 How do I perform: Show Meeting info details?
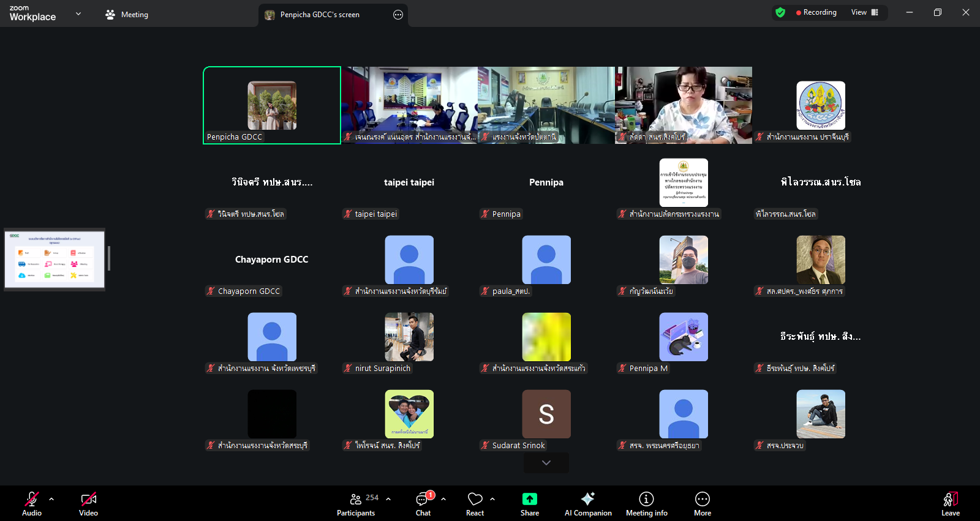point(646,504)
